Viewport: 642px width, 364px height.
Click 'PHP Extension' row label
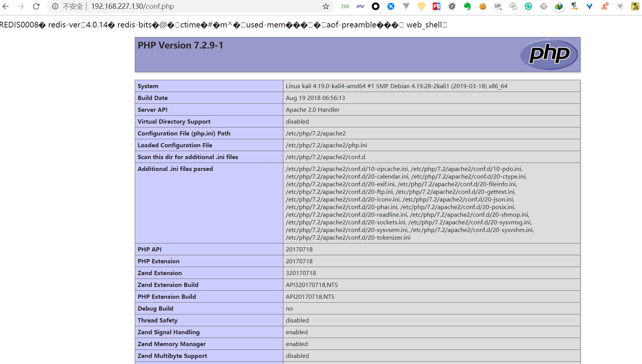point(158,261)
